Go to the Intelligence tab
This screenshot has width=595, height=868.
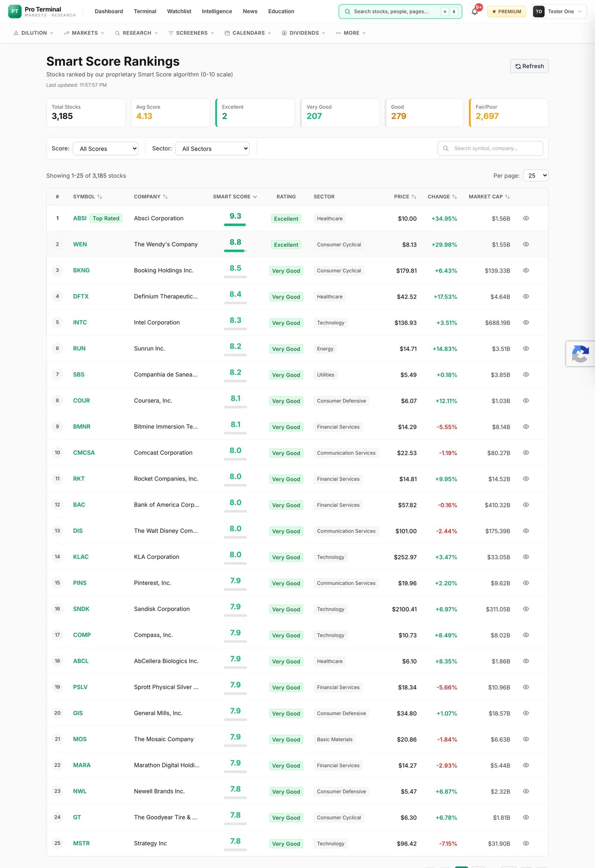[x=217, y=12]
